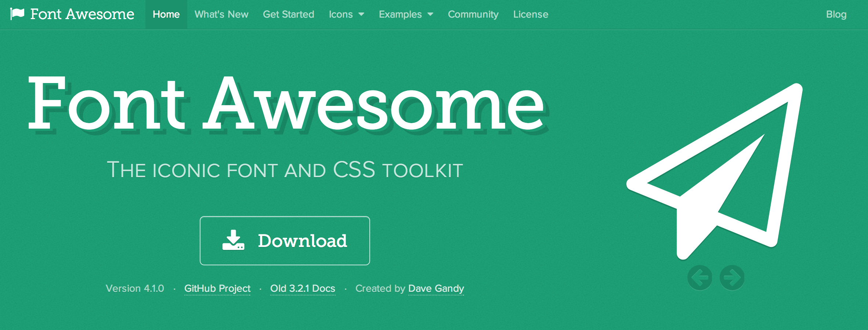Expand the Examples dropdown menu
The height and width of the screenshot is (330, 868).
(x=406, y=14)
